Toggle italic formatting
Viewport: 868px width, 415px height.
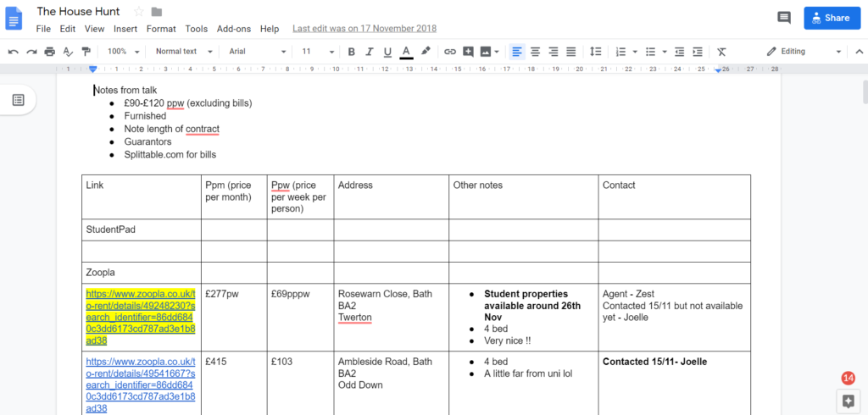click(370, 52)
